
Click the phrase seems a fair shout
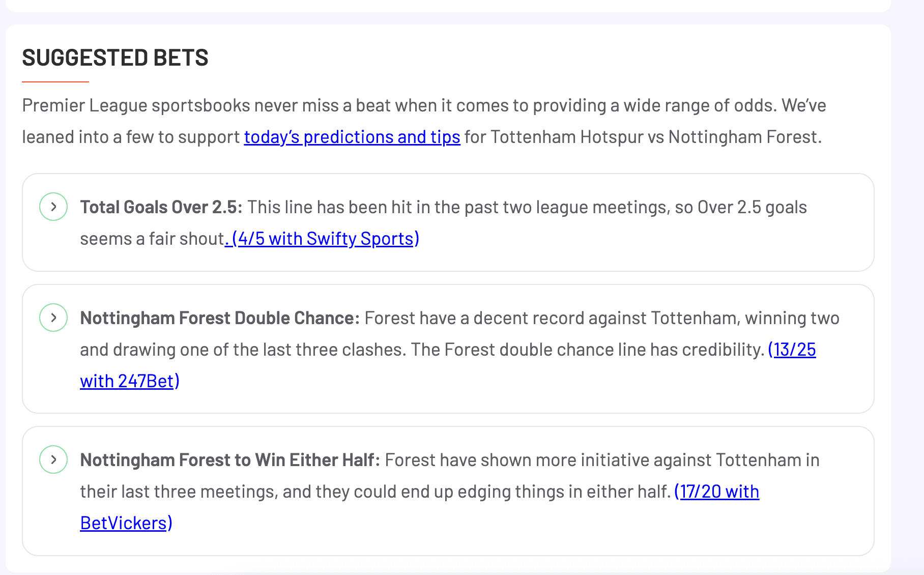pos(152,239)
